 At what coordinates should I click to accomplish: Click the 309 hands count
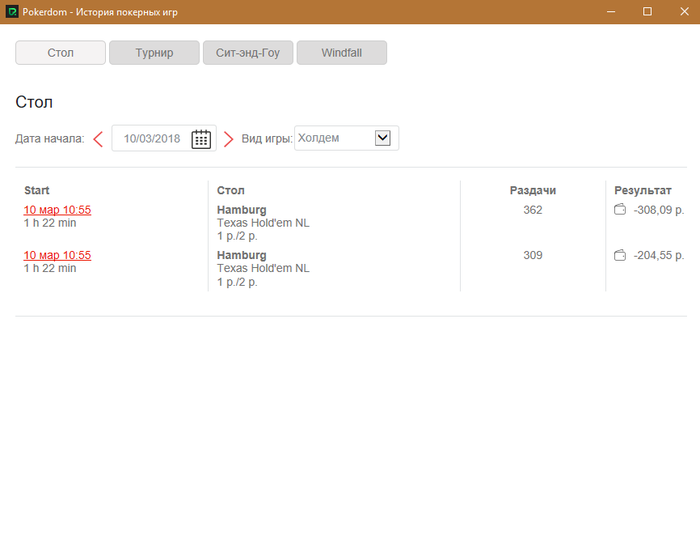533,255
